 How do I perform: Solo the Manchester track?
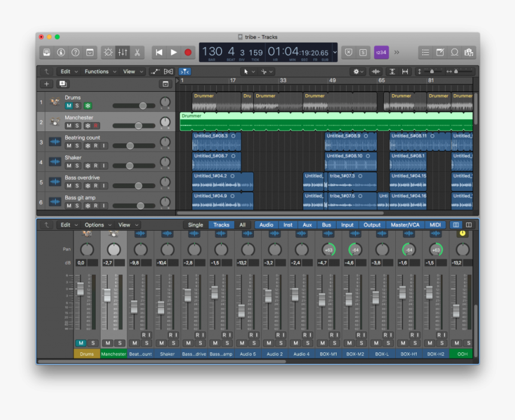point(77,126)
